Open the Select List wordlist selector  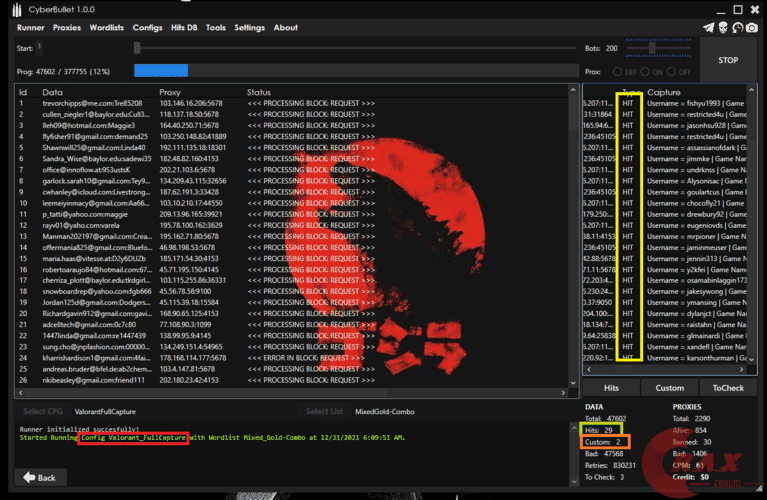point(324,411)
